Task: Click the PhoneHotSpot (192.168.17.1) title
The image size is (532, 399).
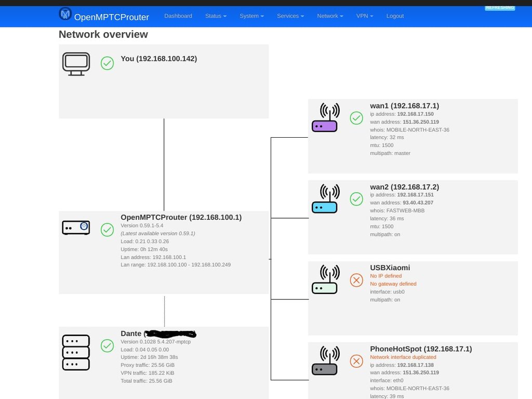Action: [x=421, y=349]
